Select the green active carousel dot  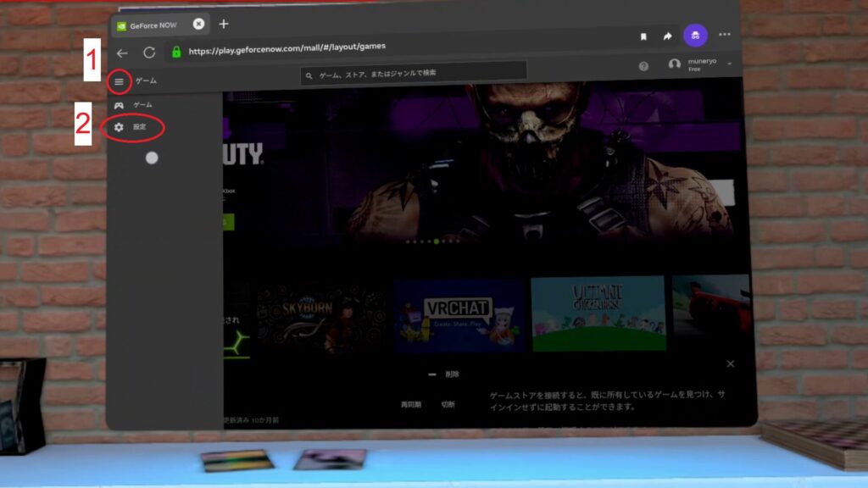pyautogui.click(x=437, y=241)
